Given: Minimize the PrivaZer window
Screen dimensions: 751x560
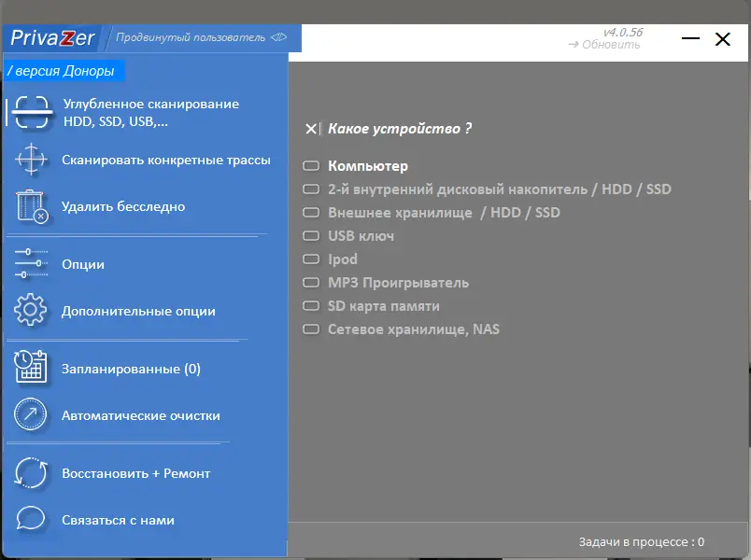Looking at the screenshot, I should pos(690,38).
